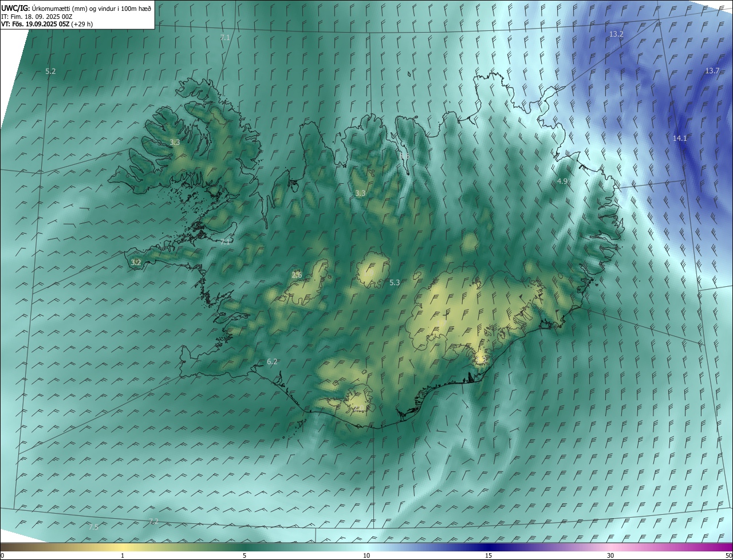Click the 13.2 value in the blue band
Viewport: 733px width, 560px height.
616,34
